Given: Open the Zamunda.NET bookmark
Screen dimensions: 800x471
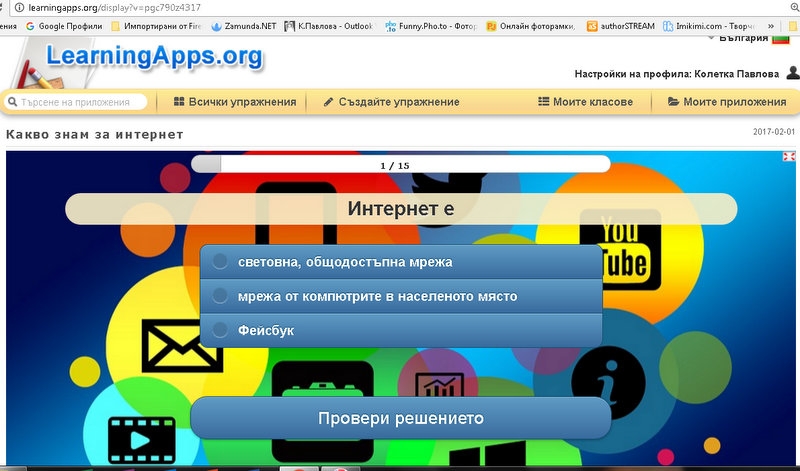Looking at the screenshot, I should pos(244,26).
